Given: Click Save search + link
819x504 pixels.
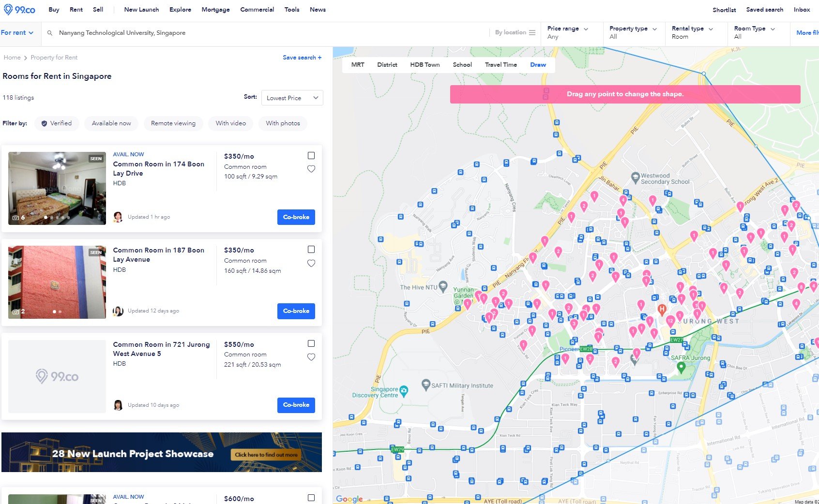Looking at the screenshot, I should 302,58.
